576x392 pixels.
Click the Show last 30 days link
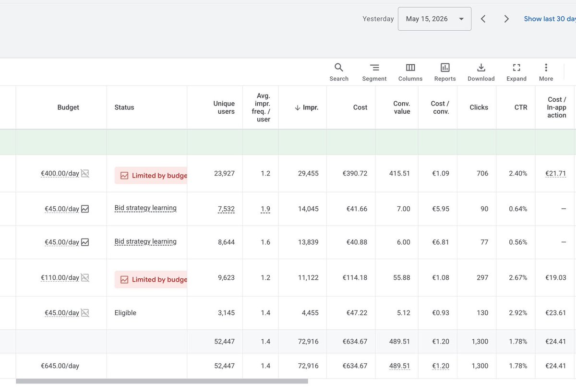pyautogui.click(x=550, y=19)
